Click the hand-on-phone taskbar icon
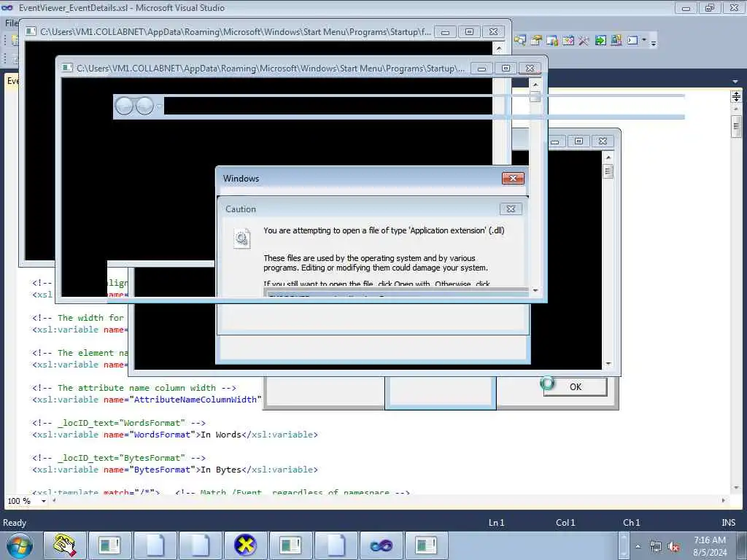The image size is (747, 560). [65, 545]
